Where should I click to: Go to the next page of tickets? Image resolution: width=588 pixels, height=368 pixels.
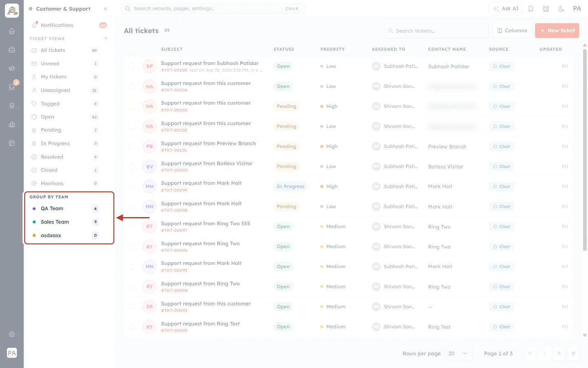click(559, 353)
